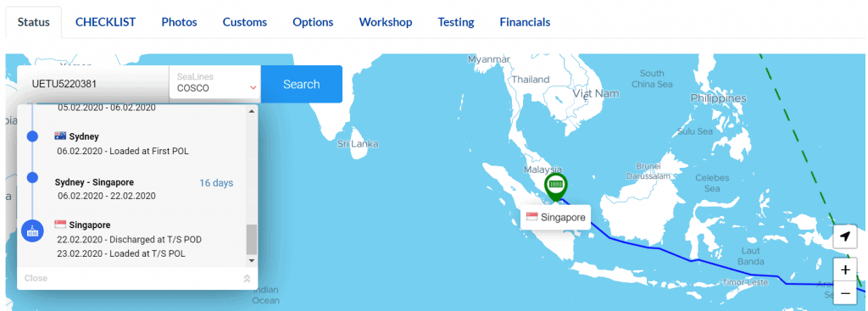Click the scroll up arrow in tracking panel
Viewport: 868px width, 311px height.
point(251,111)
